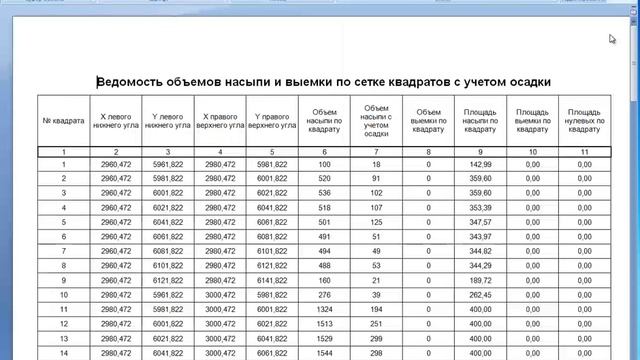Image resolution: width=640 pixels, height=360 pixels.
Task: Click area value '262,45' in square 10
Action: pyautogui.click(x=480, y=295)
